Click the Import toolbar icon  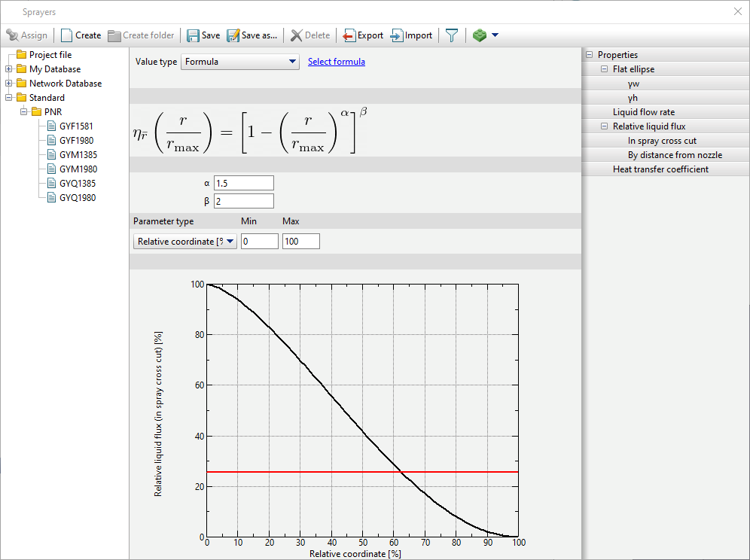pyautogui.click(x=397, y=35)
